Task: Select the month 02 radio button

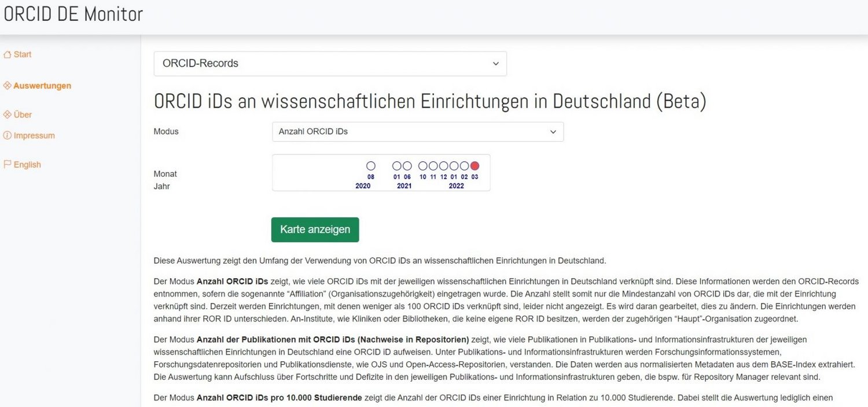Action: click(x=465, y=166)
